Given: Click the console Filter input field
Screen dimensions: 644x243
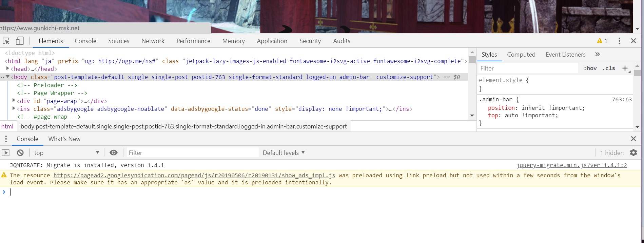Looking at the screenshot, I should pos(192,153).
